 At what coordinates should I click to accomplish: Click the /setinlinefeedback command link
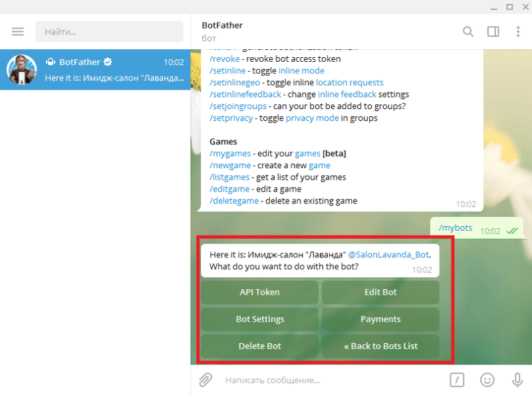coord(245,94)
